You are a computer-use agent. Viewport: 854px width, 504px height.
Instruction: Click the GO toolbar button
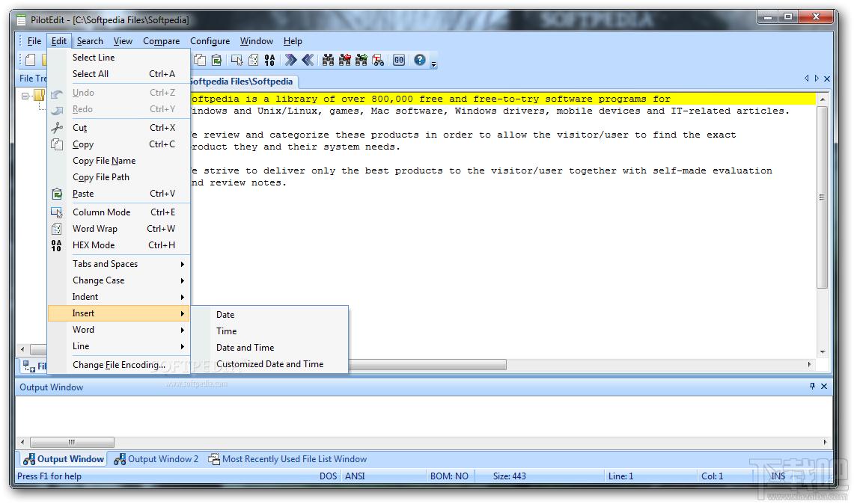399,60
